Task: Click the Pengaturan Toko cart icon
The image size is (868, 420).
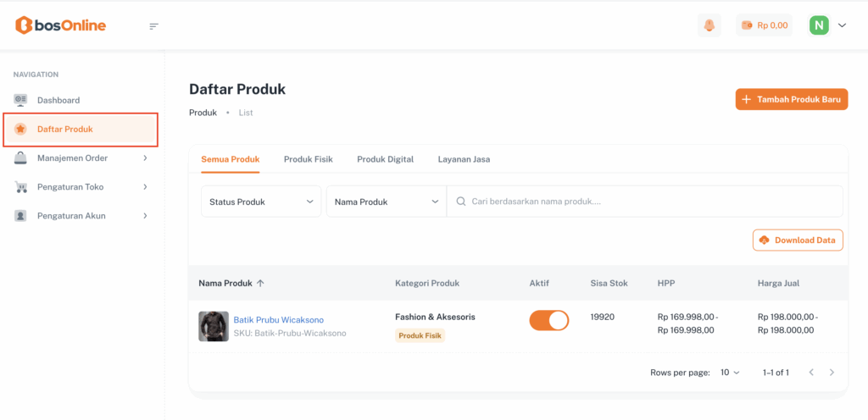Action: coord(20,187)
